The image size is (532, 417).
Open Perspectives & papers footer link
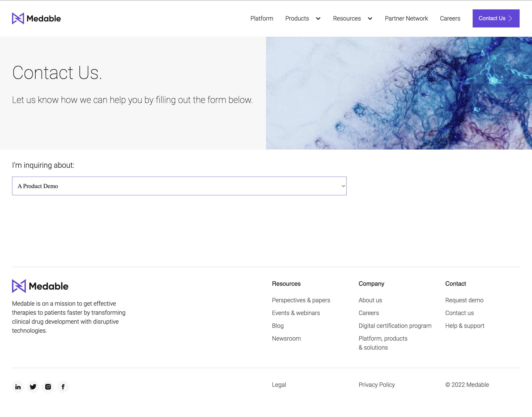[x=301, y=300]
